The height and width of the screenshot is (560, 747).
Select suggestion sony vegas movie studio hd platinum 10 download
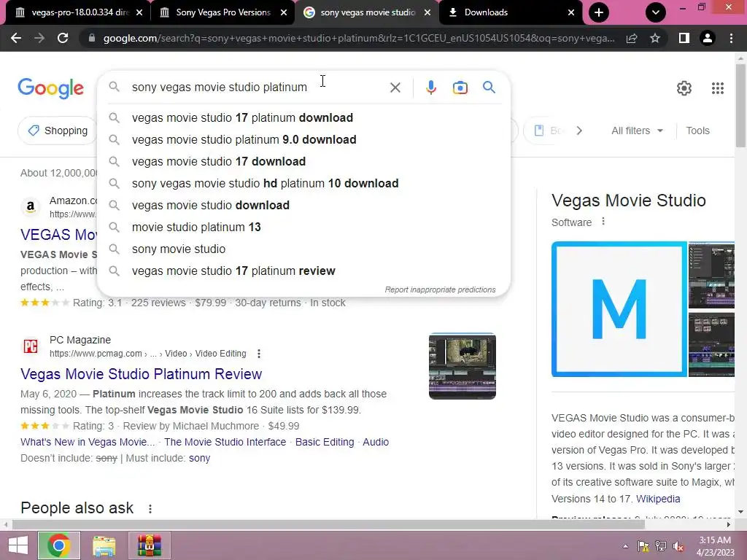coord(303,183)
